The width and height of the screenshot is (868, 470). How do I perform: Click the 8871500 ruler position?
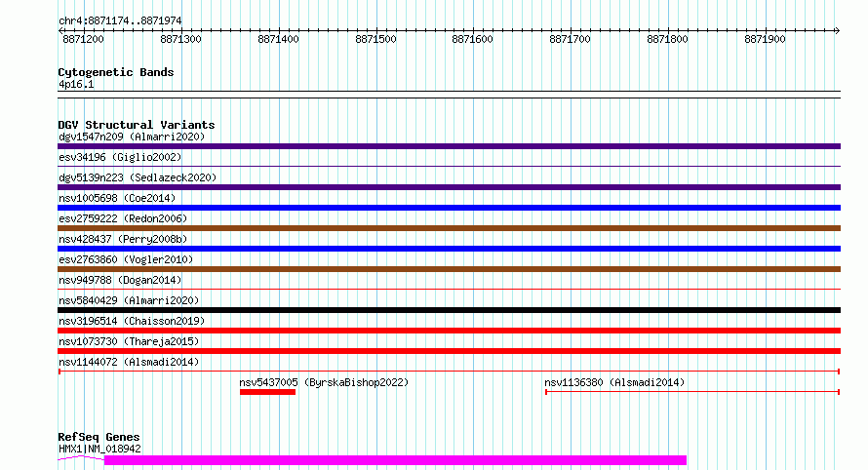point(375,39)
